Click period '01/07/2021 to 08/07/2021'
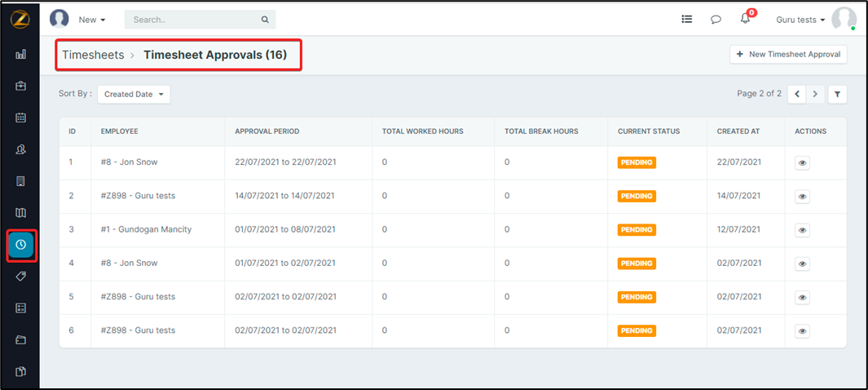This screenshot has width=868, height=390. click(285, 229)
